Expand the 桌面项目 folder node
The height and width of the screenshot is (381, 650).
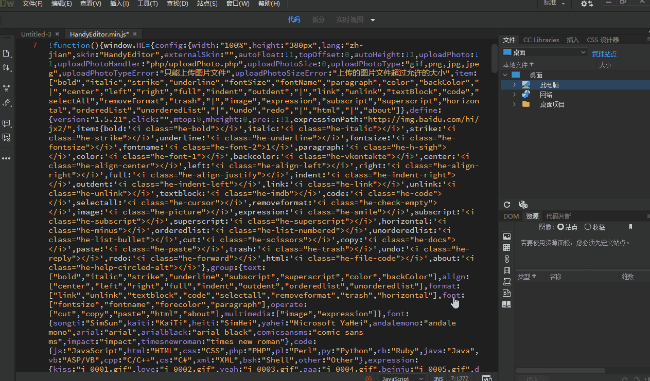tap(514, 104)
